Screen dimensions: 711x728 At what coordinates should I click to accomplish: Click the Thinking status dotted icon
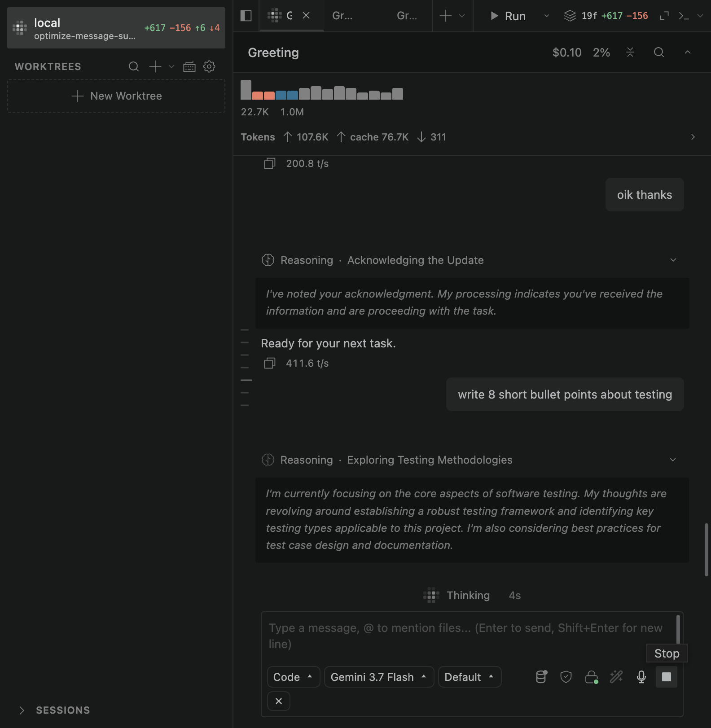(431, 595)
